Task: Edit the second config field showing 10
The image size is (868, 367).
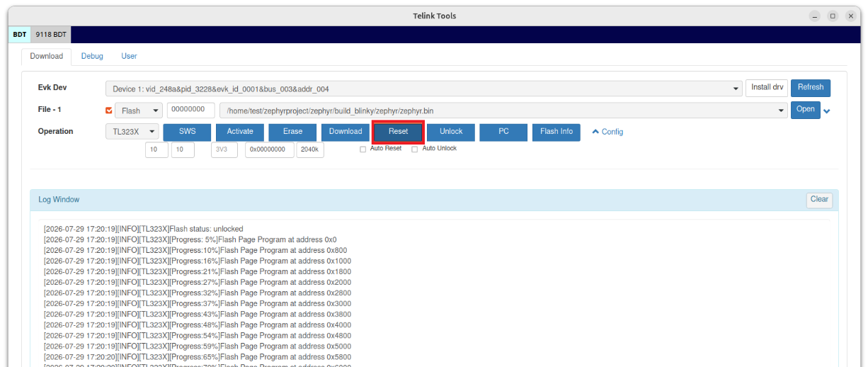Action: point(183,150)
